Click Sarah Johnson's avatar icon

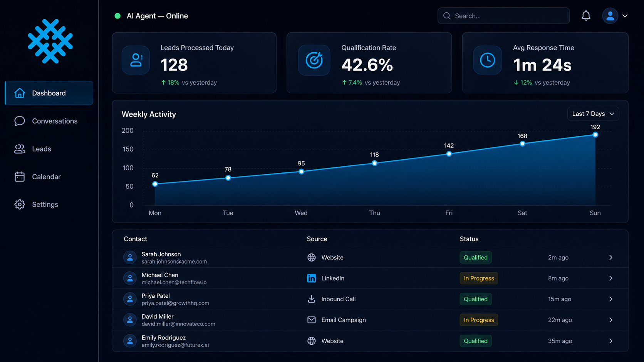(x=130, y=257)
